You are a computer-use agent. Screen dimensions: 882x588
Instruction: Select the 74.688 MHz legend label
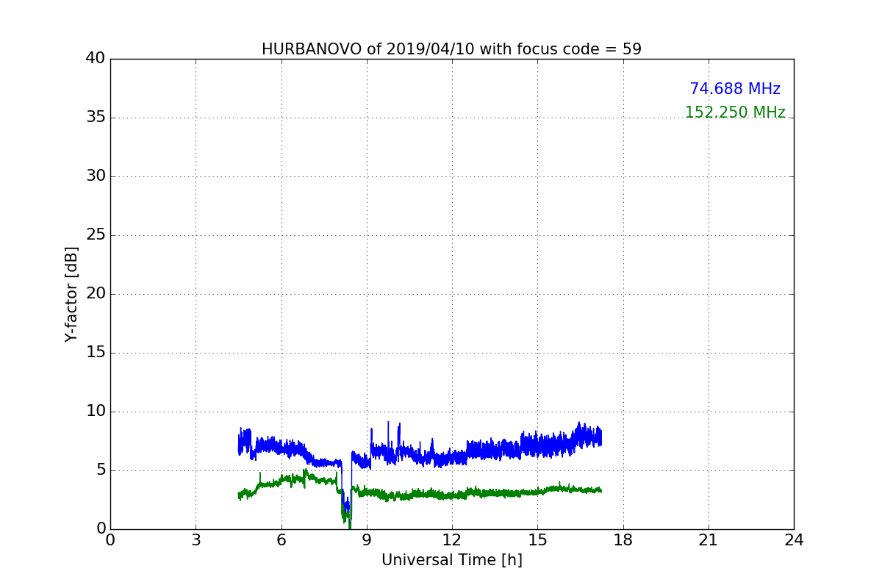click(735, 89)
